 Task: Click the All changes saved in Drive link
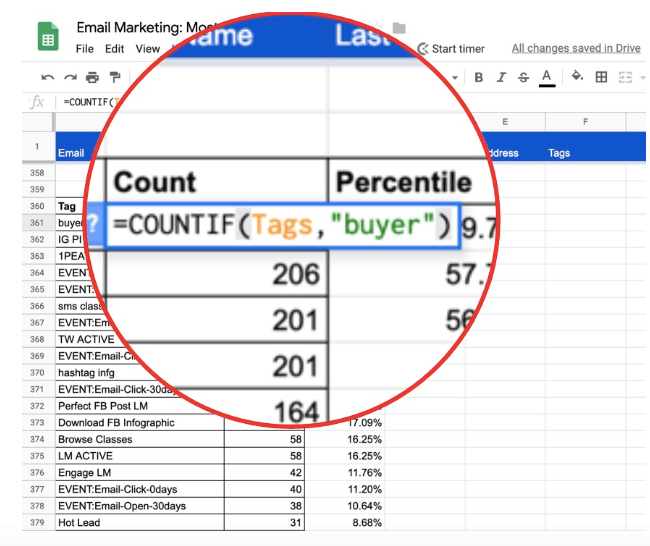[x=576, y=48]
